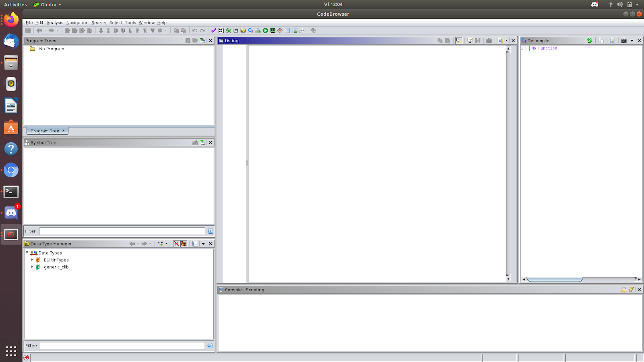Click the Ghidra dragon icon in status bar
Image resolution: width=644 pixels, height=362 pixels.
[27, 358]
